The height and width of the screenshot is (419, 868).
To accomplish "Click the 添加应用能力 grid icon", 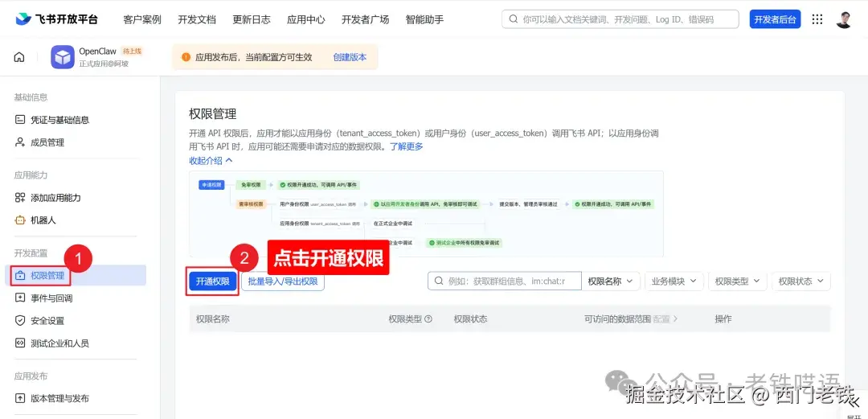I will [x=20, y=198].
